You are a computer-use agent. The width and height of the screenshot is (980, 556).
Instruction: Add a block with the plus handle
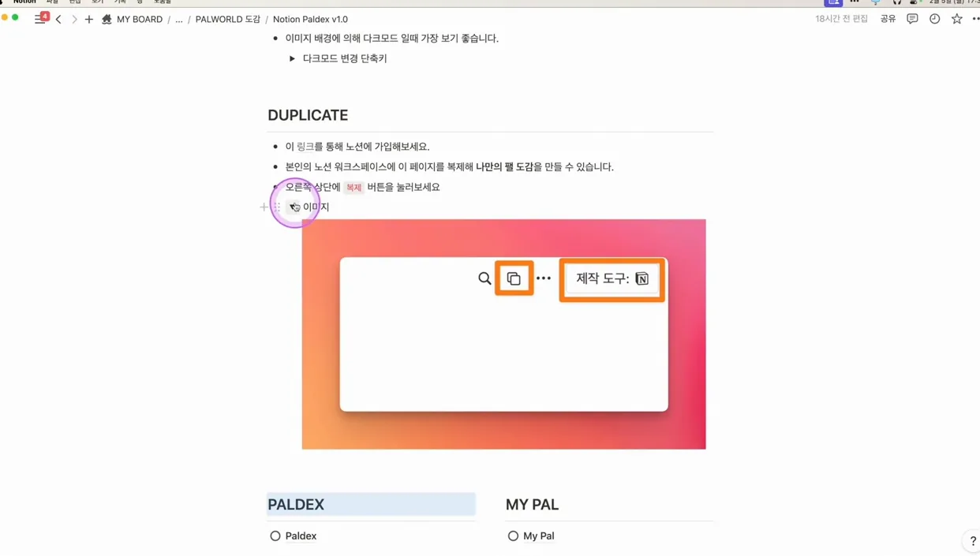[x=264, y=207]
